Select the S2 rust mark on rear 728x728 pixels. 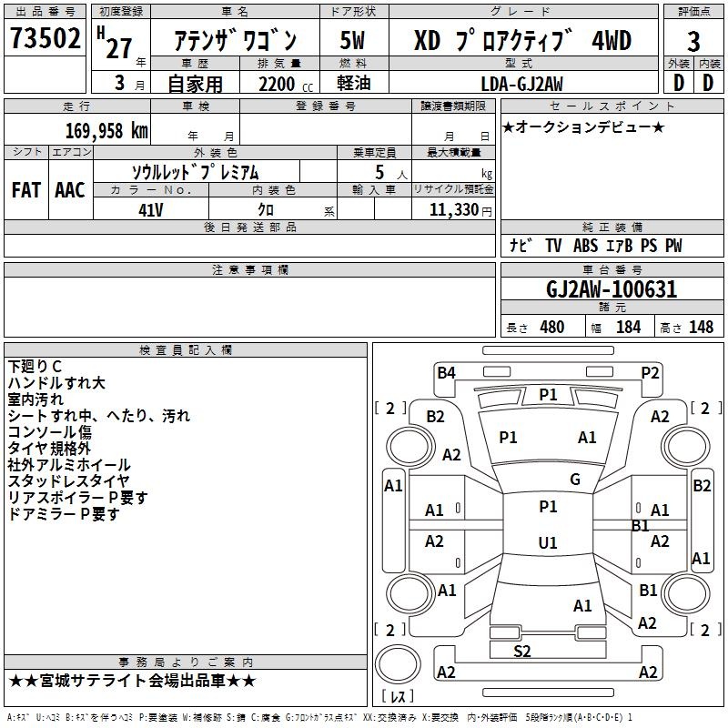point(522,651)
